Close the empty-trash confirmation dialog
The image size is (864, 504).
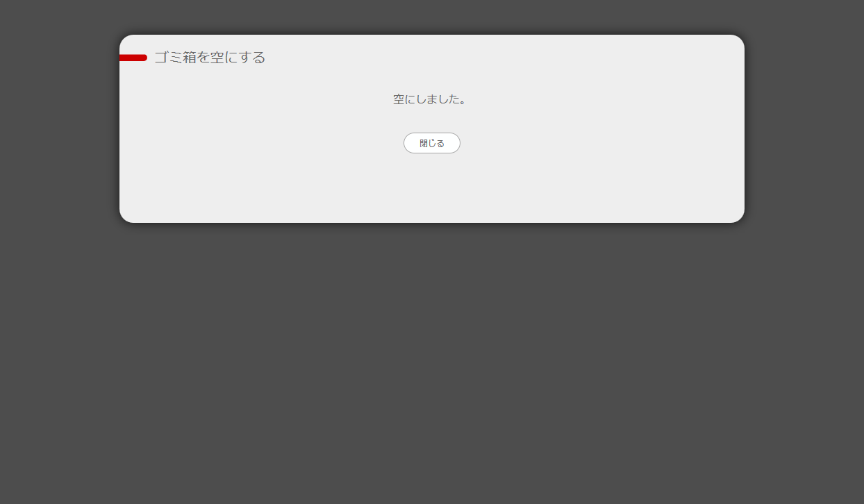(432, 143)
